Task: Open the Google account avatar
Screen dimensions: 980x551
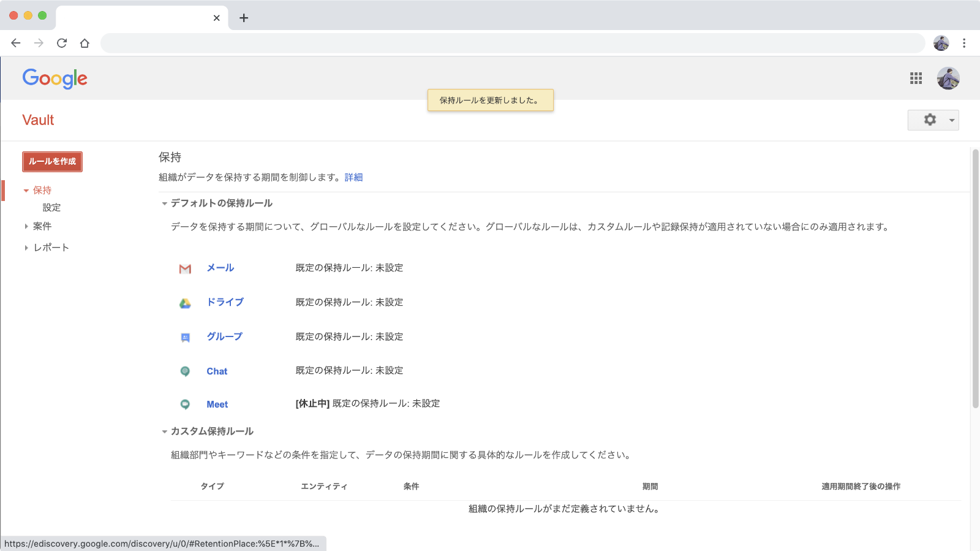Action: (948, 78)
